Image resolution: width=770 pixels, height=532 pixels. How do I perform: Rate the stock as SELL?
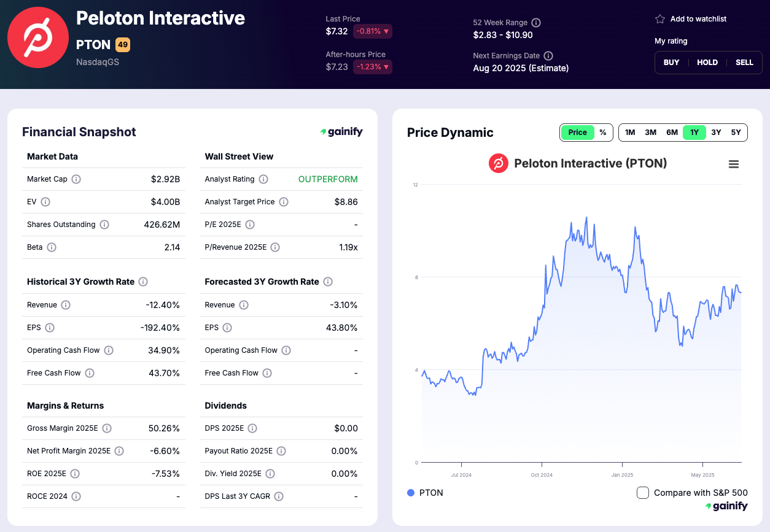click(744, 63)
